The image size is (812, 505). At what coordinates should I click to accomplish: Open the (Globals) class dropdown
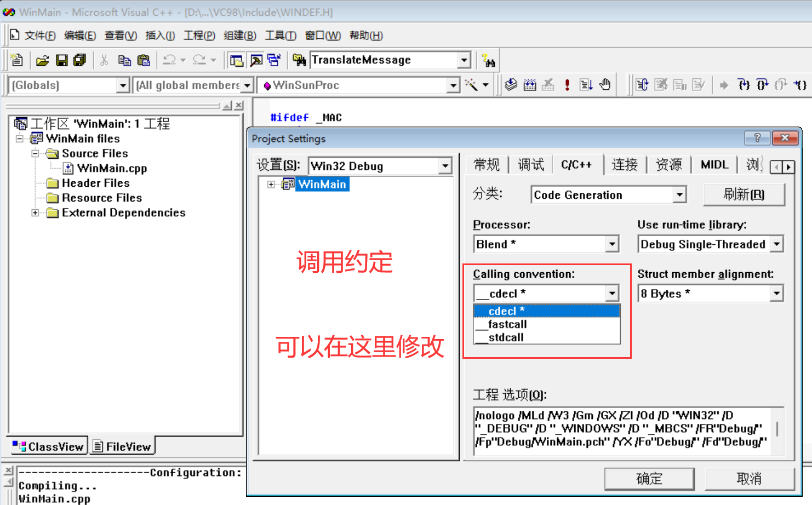point(123,85)
